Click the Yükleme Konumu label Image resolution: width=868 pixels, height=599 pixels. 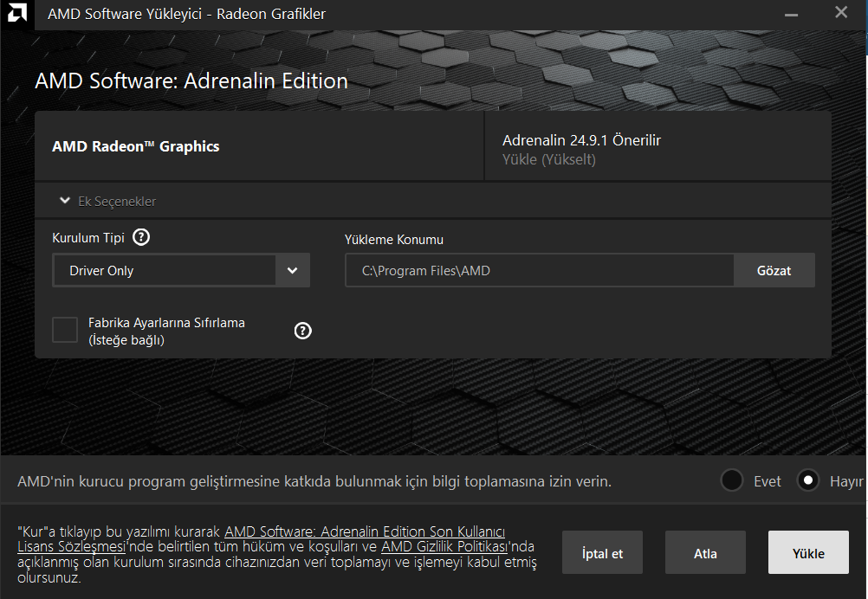pyautogui.click(x=393, y=240)
